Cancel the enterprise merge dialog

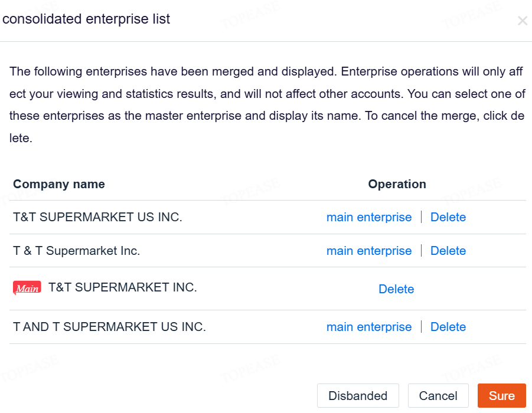(x=438, y=396)
